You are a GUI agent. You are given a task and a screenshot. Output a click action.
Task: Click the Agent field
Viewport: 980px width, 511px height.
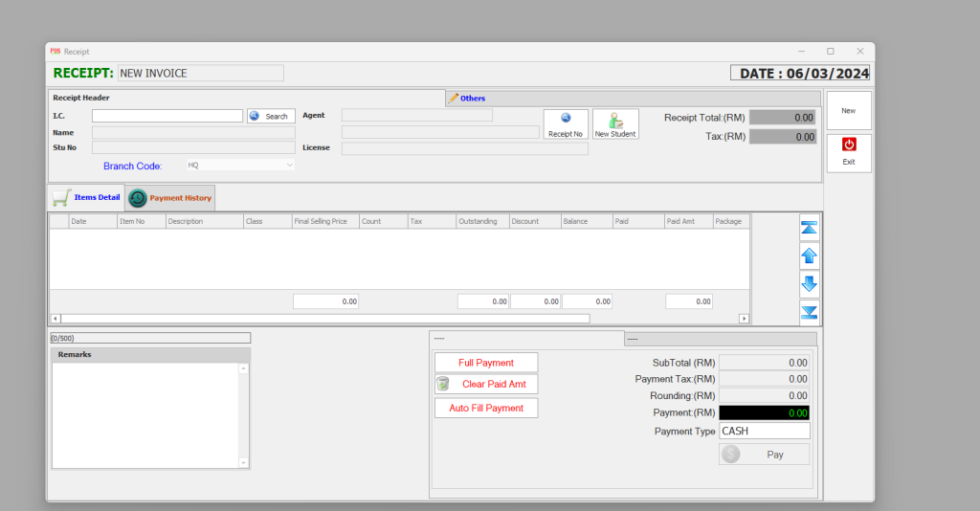pyautogui.click(x=417, y=115)
